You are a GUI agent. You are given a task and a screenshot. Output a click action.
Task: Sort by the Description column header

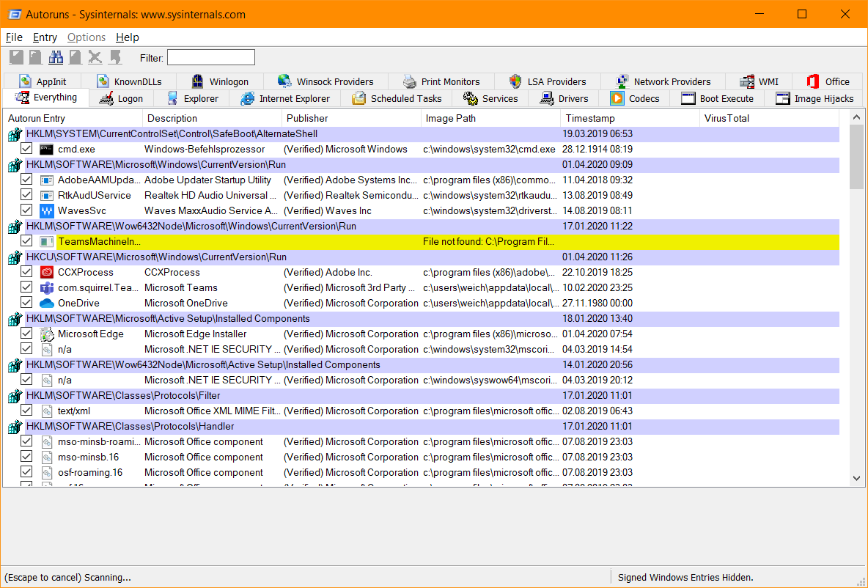[213, 119]
